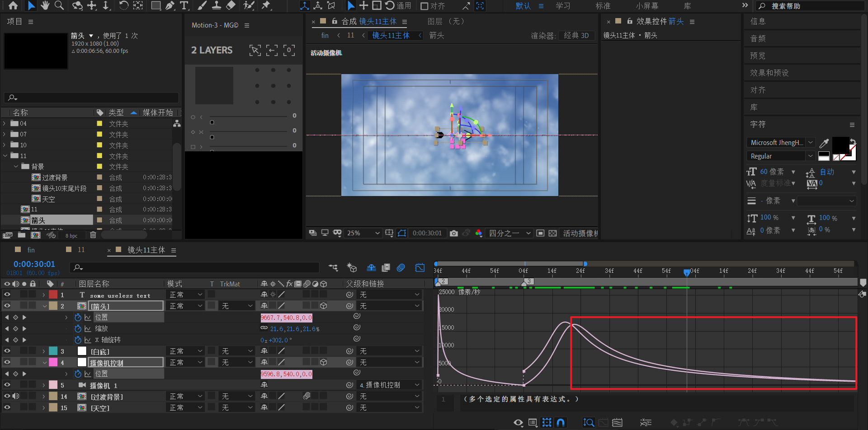Switch to the 标准 workspace
The width and height of the screenshot is (868, 430).
click(x=603, y=6)
